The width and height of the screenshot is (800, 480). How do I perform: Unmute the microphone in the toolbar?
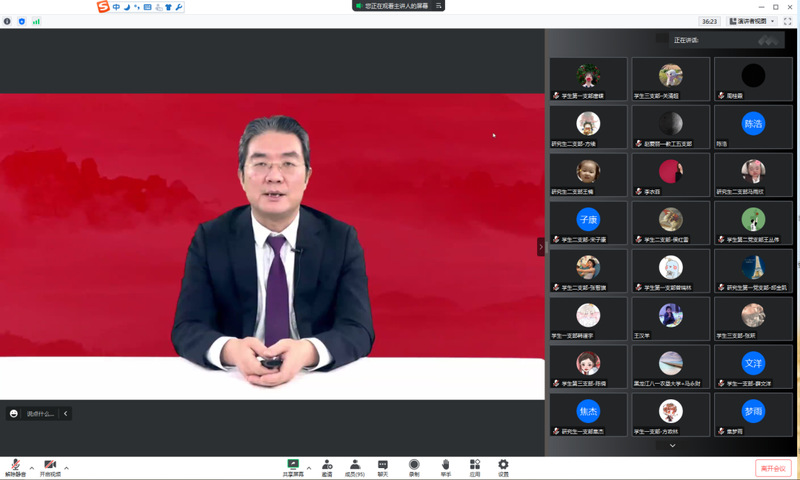pyautogui.click(x=15, y=466)
